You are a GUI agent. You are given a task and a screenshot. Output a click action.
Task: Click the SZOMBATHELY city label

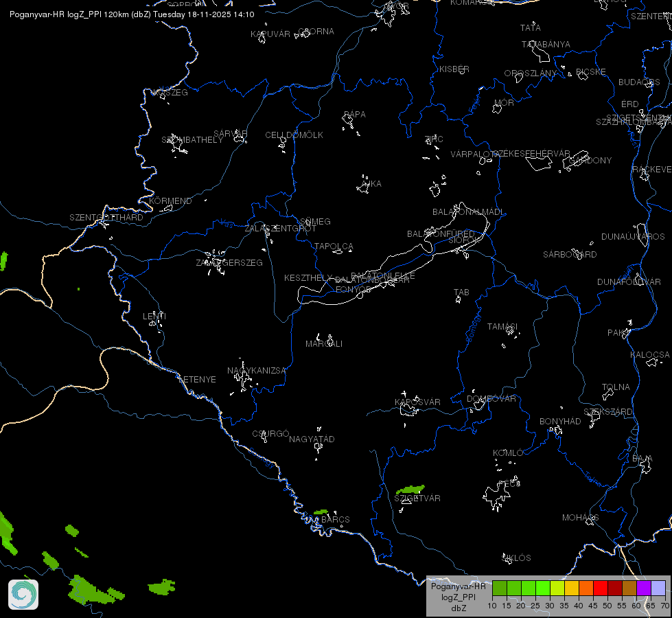[x=192, y=140]
